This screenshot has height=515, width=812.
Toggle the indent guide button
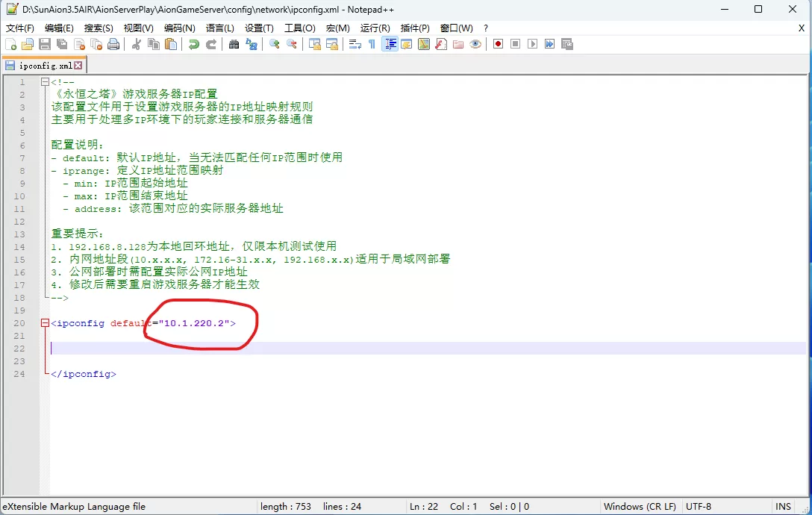(390, 45)
